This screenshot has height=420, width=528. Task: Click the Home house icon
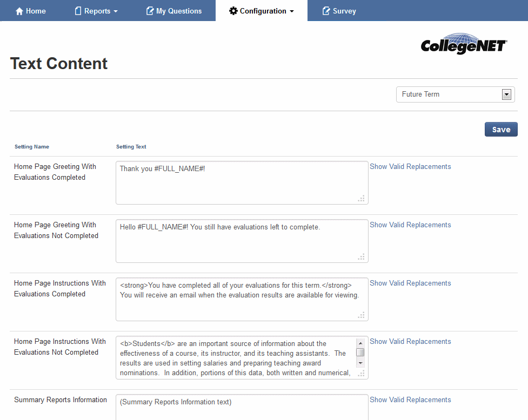coord(19,11)
